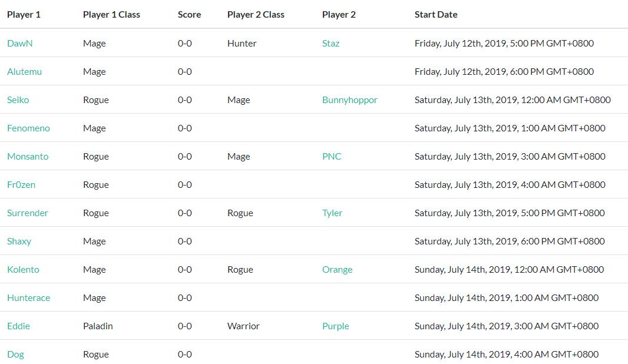Open Purple player profile
The width and height of the screenshot is (628, 364).
click(x=335, y=326)
